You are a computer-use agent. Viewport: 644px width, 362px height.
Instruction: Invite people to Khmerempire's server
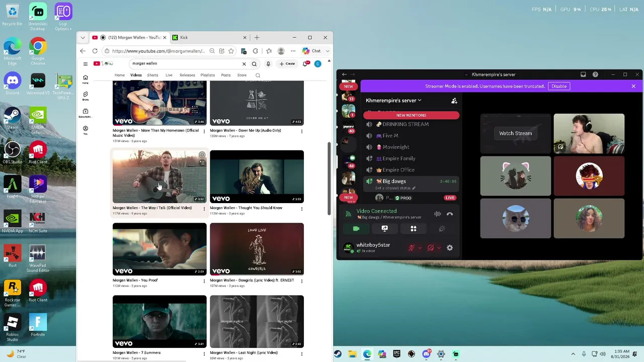[454, 101]
